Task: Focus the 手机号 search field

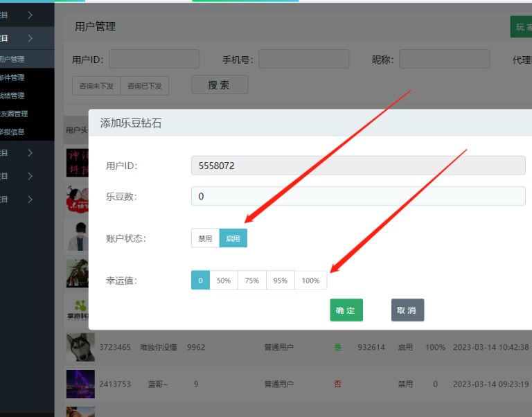Action: click(303, 60)
